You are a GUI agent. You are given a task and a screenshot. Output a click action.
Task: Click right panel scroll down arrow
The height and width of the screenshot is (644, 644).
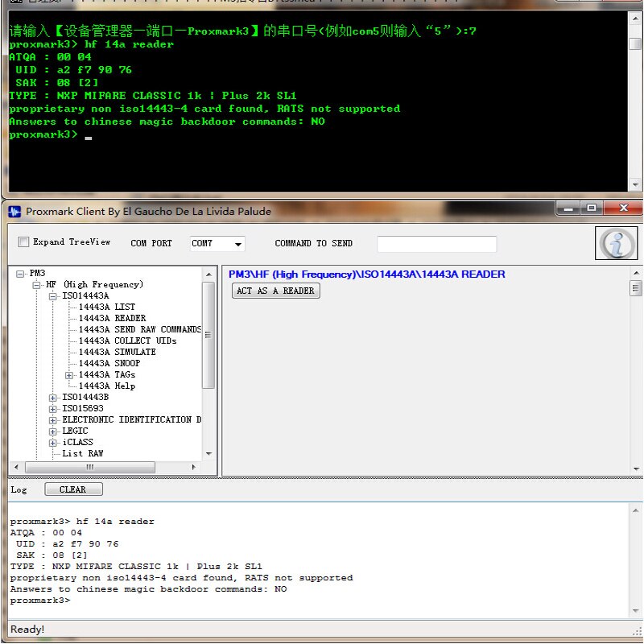636,469
